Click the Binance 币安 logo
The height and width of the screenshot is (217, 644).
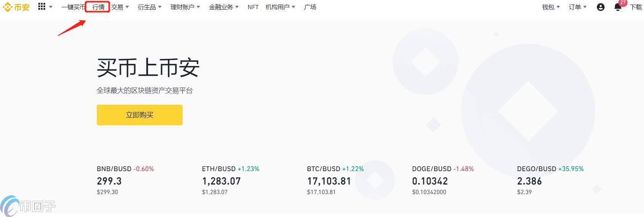pos(16,7)
